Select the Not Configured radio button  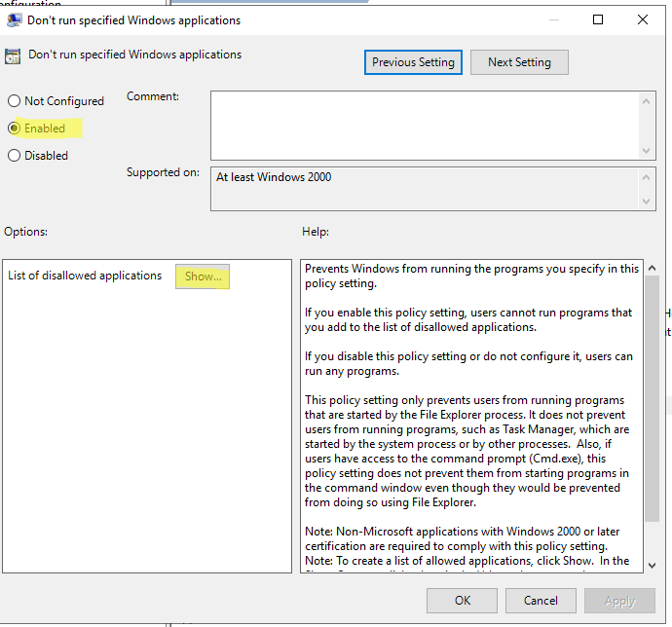point(15,101)
